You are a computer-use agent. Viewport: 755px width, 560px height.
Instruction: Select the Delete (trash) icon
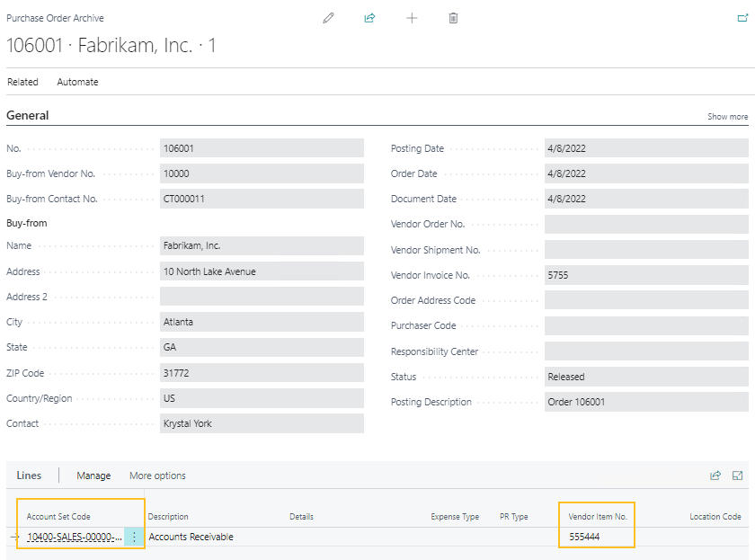pos(453,17)
